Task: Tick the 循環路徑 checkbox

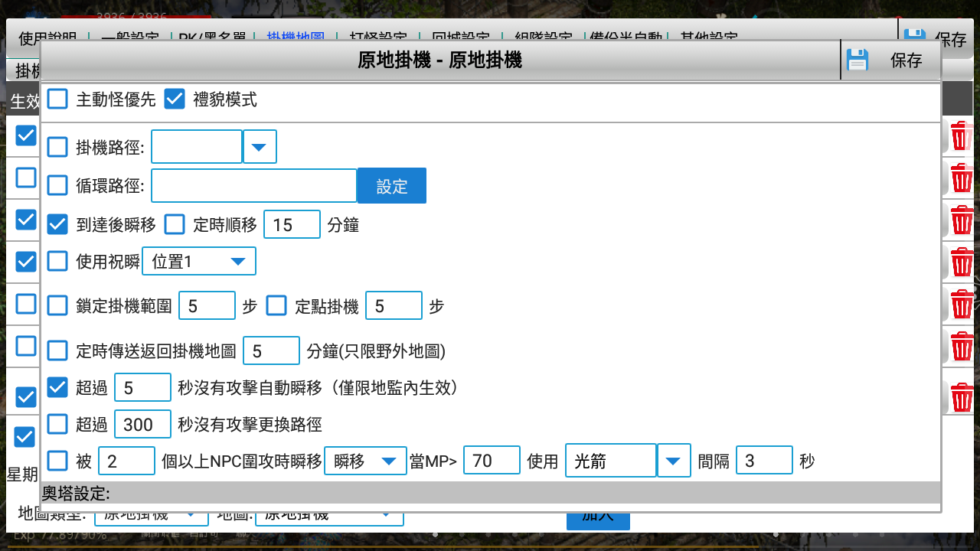Action: click(57, 184)
